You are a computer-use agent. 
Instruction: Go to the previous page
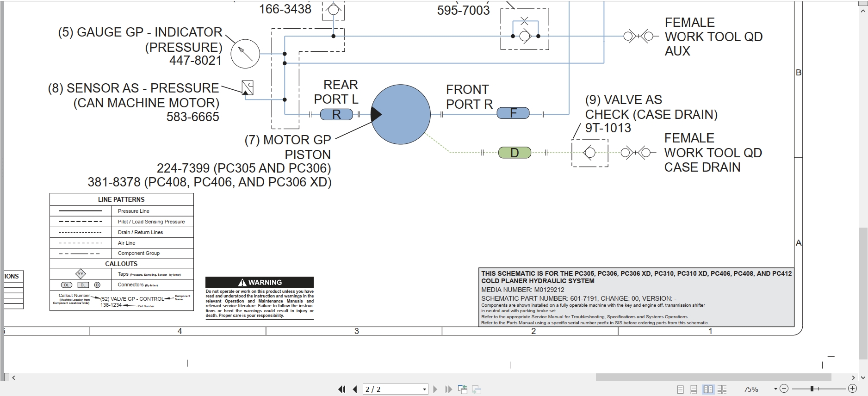click(x=355, y=390)
